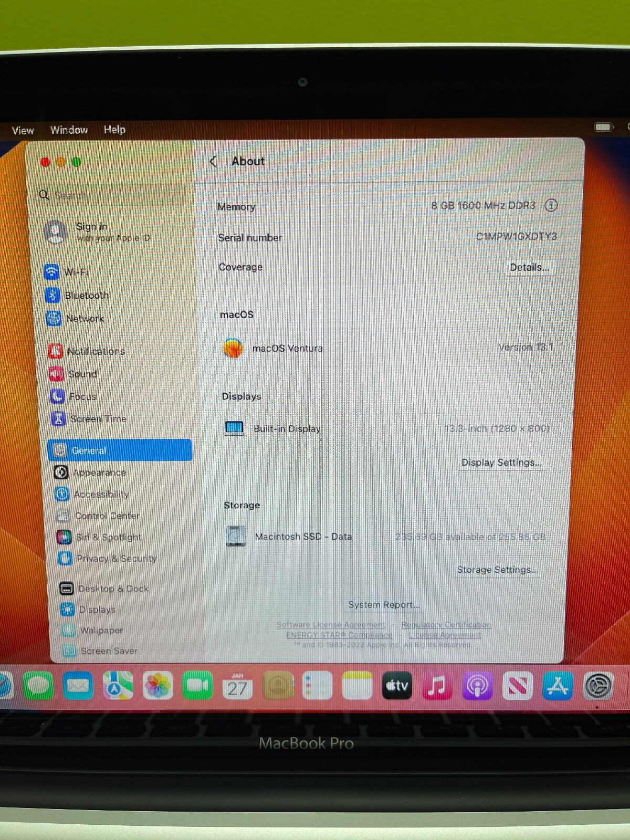630x840 pixels.
Task: Open Focus settings in sidebar
Action: coord(73,396)
